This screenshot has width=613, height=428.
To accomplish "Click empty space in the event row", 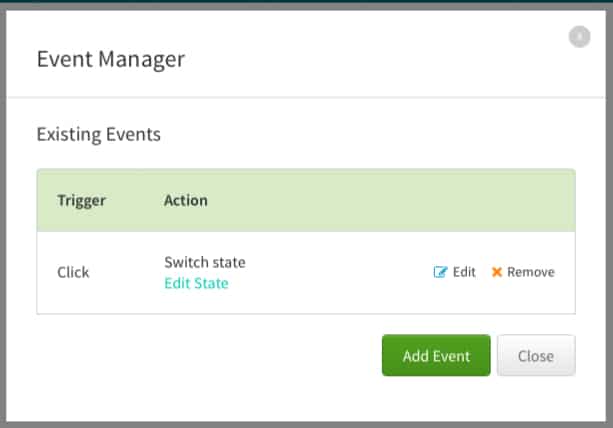I will [x=330, y=273].
